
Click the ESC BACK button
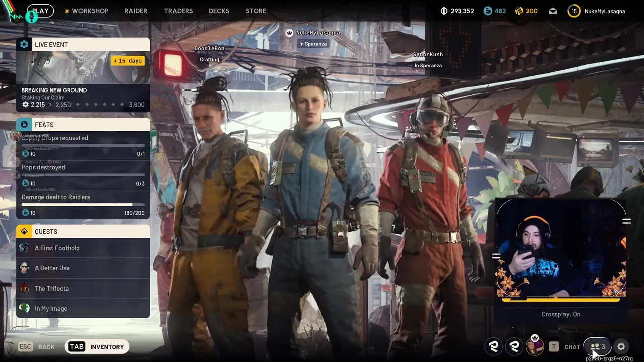point(37,347)
